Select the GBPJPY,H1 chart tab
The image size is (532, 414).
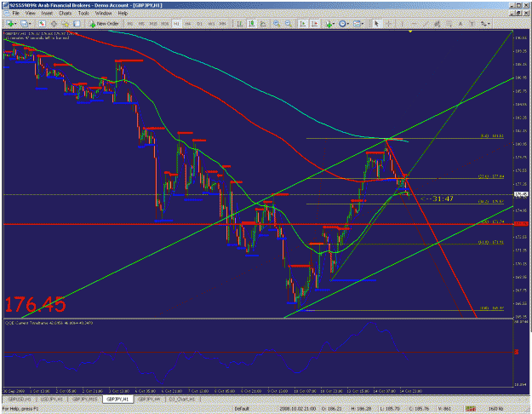coord(117,399)
